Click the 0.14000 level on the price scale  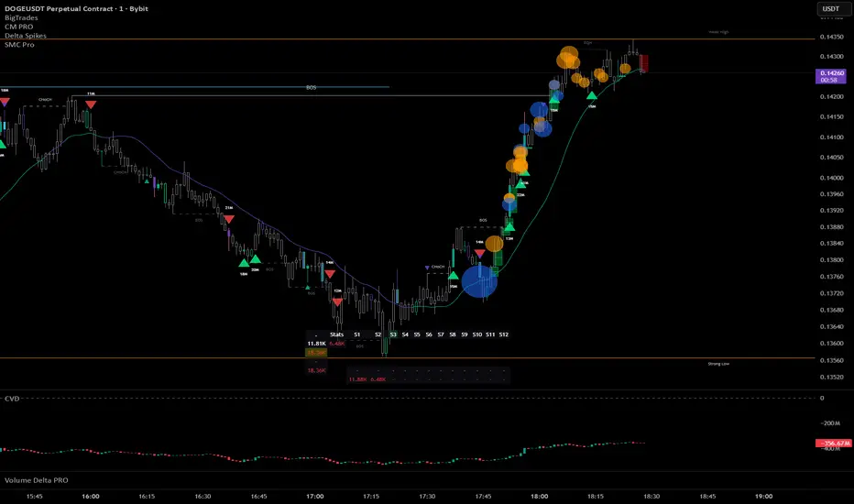[832, 178]
